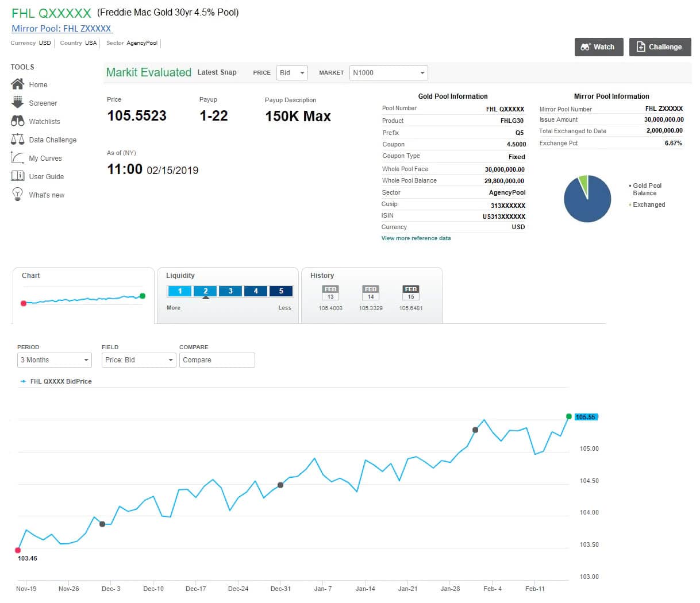Open the PRICE Bid dropdown
The width and height of the screenshot is (700, 603).
click(x=293, y=73)
